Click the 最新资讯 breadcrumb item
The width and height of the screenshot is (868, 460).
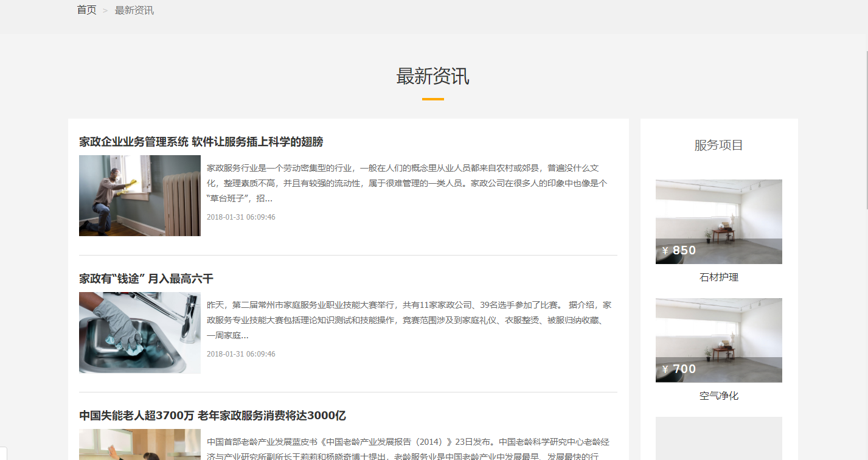pos(134,10)
